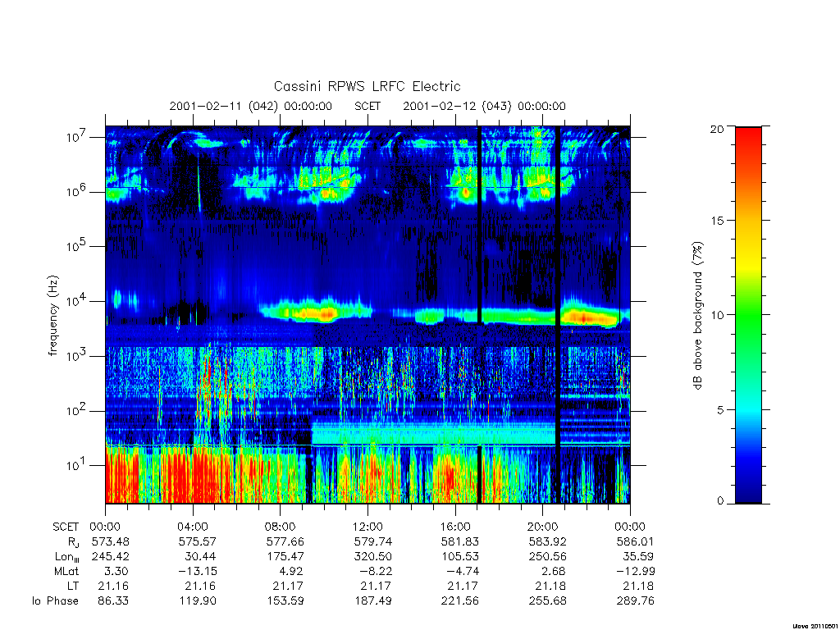Click the 'SCET' row label below the plot
This screenshot has width=840, height=630.
66,527
